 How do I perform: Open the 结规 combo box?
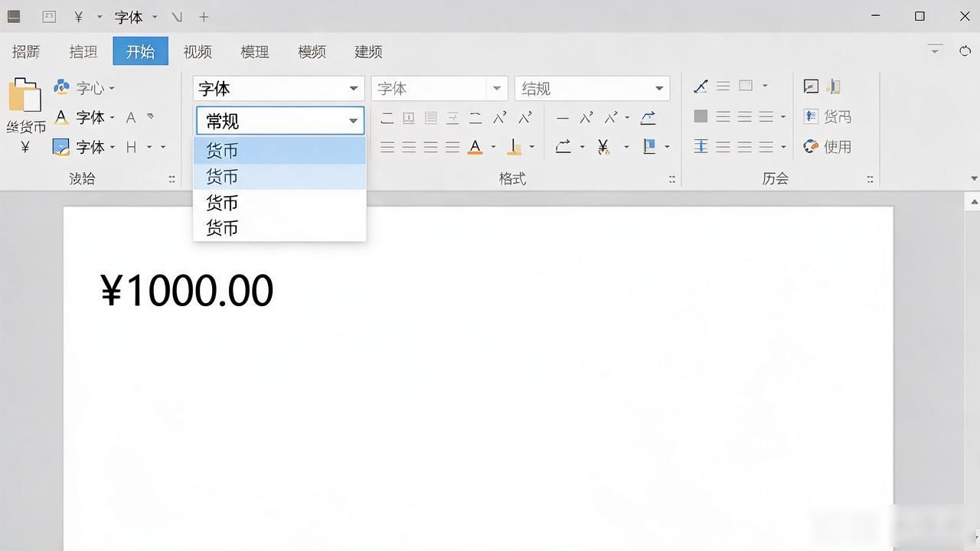592,89
